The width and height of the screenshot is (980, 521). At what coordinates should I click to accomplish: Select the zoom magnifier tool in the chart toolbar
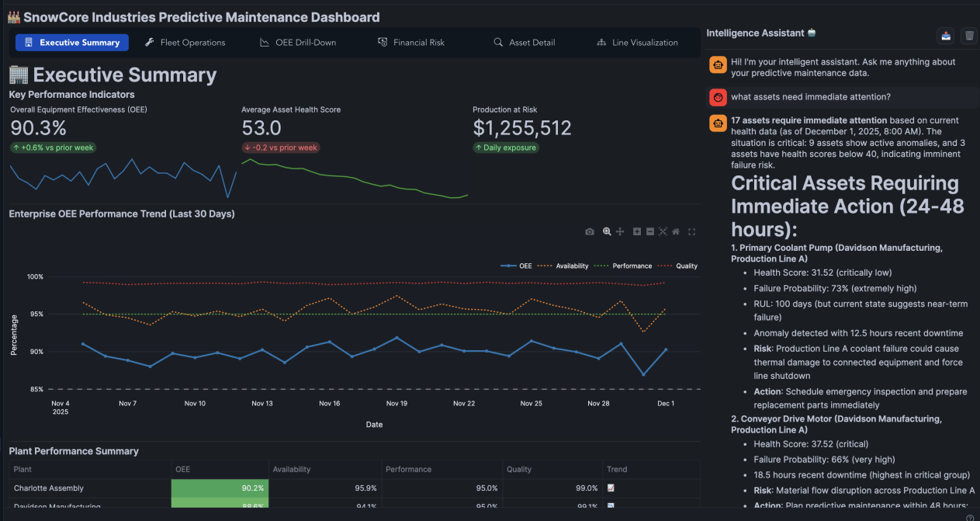tap(607, 231)
